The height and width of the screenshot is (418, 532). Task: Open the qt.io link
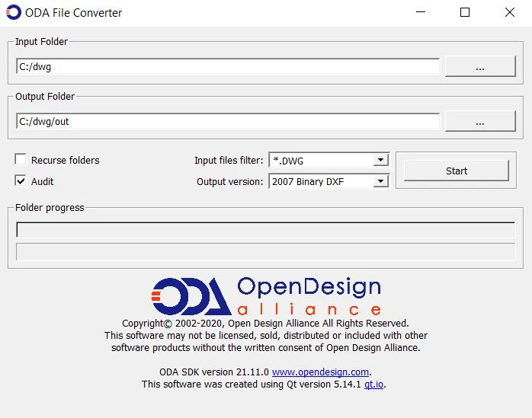374,384
